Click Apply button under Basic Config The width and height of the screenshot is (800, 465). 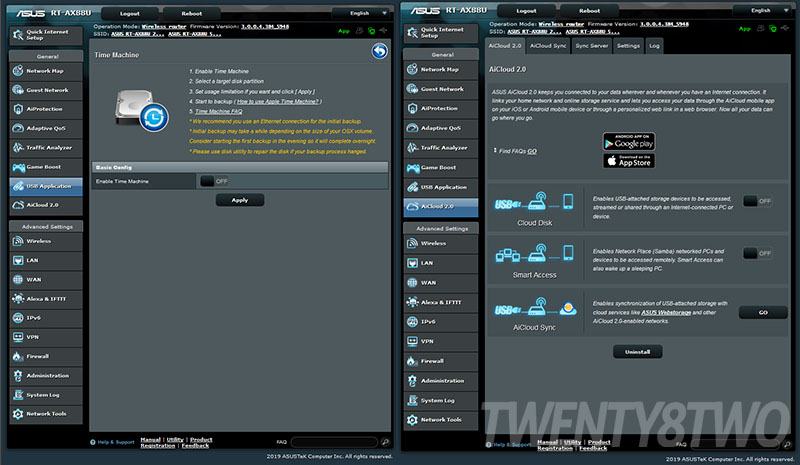240,200
